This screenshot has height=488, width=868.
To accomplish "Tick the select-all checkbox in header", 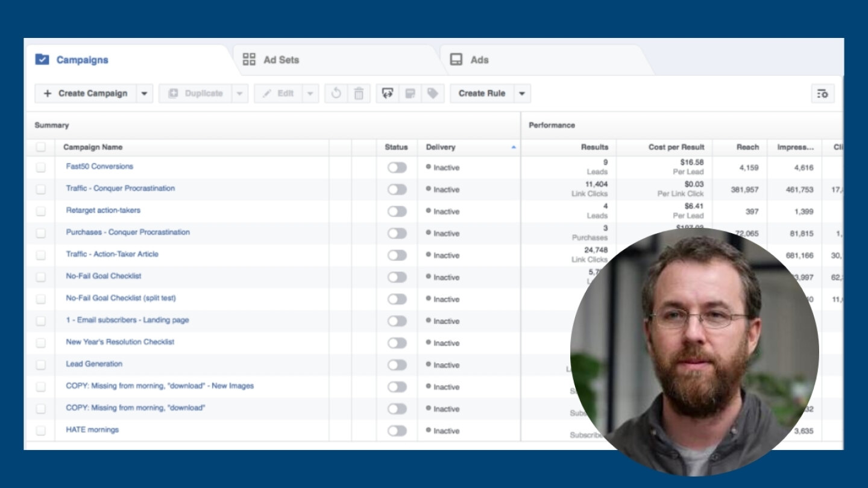I will click(x=40, y=147).
